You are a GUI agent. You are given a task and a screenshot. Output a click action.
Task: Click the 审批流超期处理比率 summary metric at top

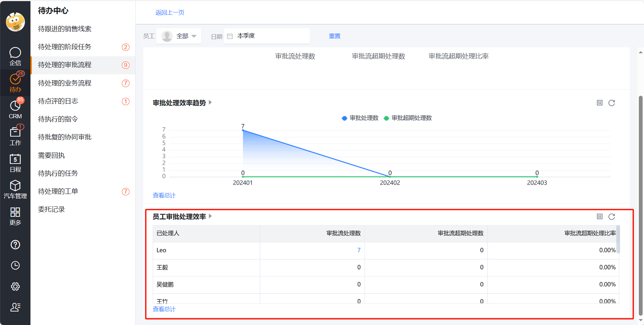[458, 56]
